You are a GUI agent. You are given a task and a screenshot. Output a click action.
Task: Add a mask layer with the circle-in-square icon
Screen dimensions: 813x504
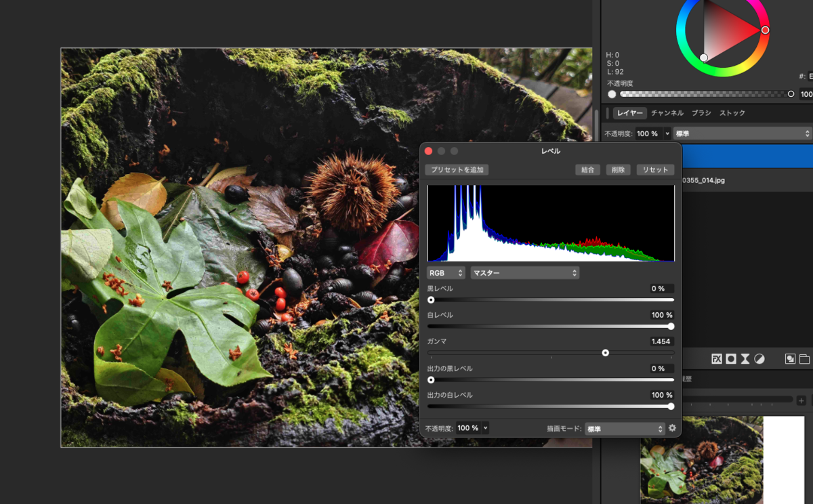pyautogui.click(x=731, y=359)
